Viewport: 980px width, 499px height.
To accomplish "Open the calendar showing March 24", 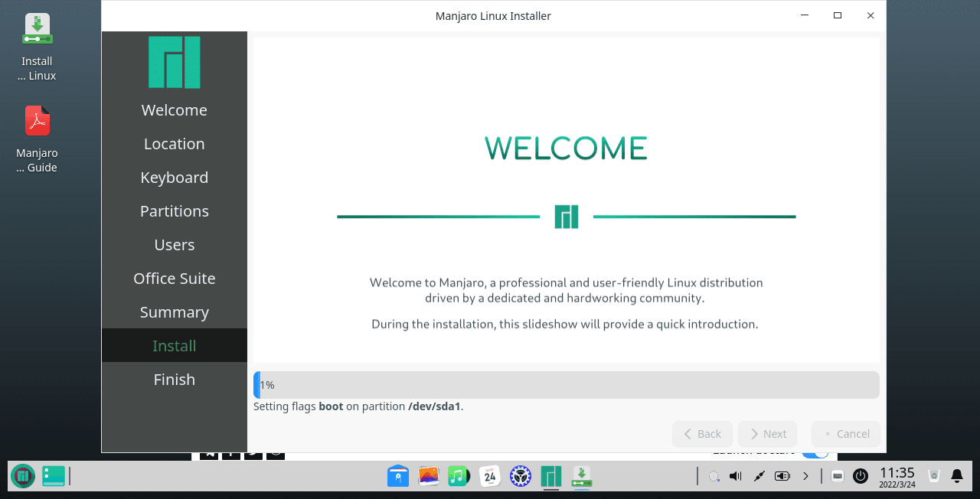I will [489, 476].
